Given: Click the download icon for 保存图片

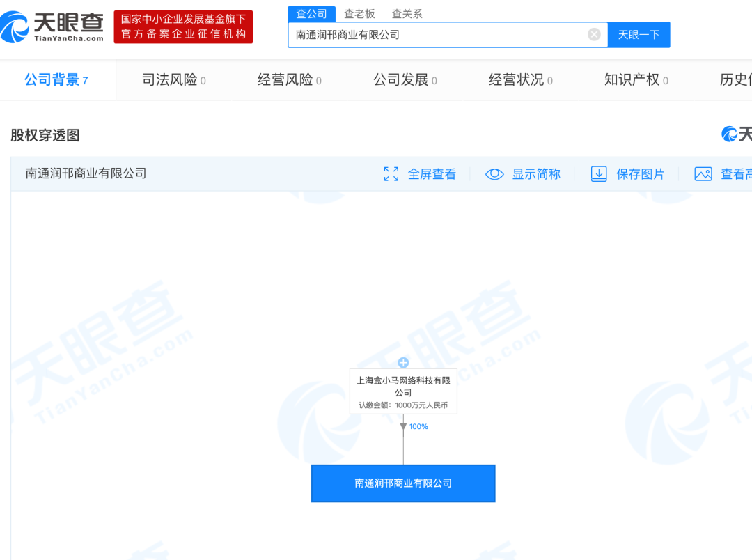Looking at the screenshot, I should (x=599, y=174).
